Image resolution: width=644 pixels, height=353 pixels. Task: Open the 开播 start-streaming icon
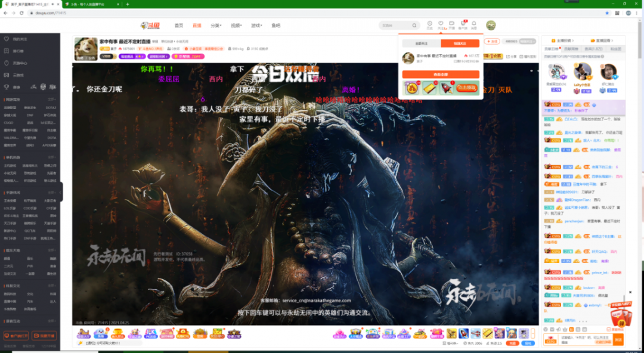[452, 24]
